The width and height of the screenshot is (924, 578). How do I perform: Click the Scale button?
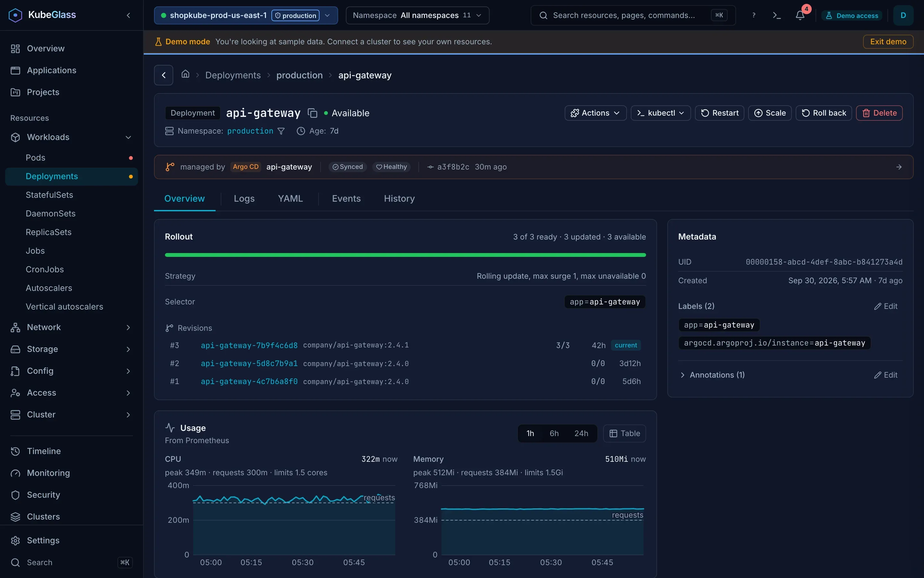click(770, 113)
